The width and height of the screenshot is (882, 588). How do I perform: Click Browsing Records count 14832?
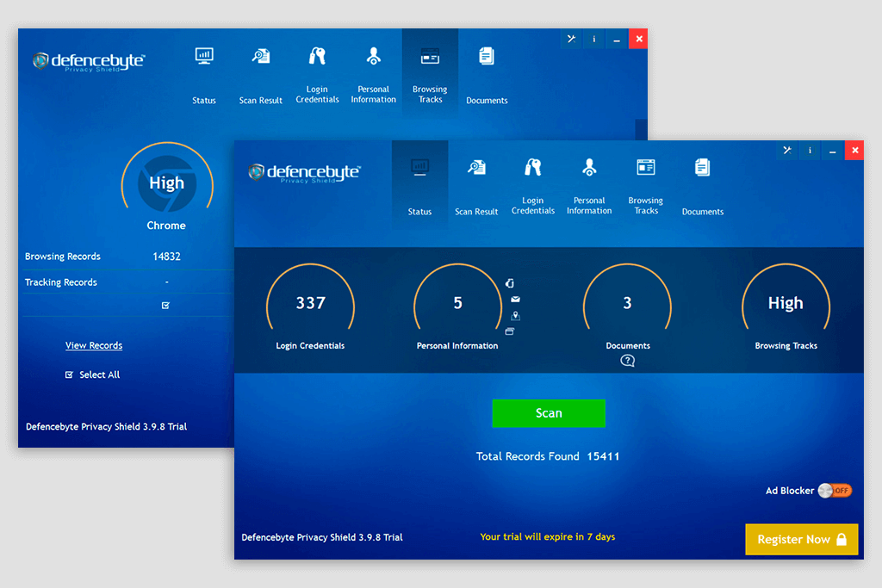166,257
